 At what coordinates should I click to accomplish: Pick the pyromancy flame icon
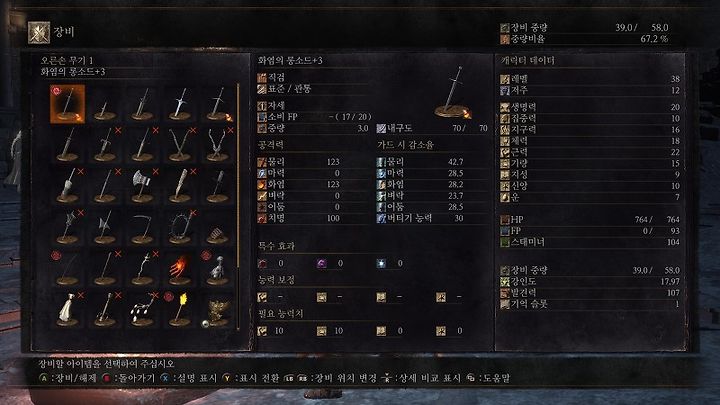(x=180, y=269)
